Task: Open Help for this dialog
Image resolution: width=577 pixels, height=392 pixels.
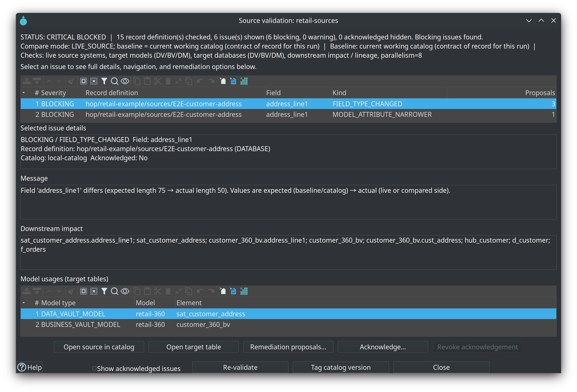Action: coord(30,367)
